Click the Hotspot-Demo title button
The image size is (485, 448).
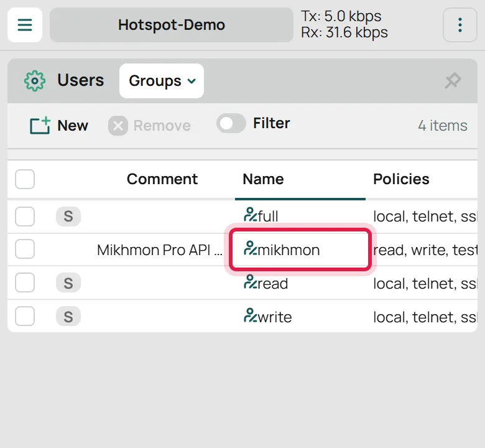point(172,25)
